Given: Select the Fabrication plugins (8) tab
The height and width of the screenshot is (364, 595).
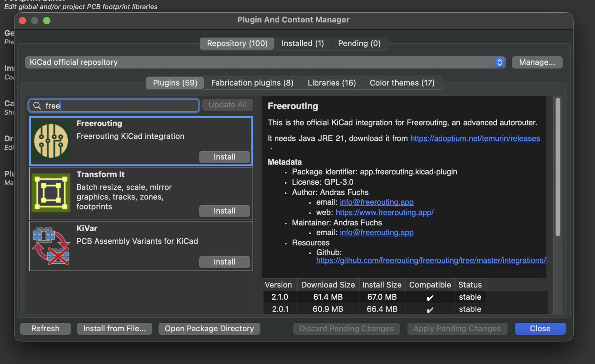Looking at the screenshot, I should click(252, 83).
